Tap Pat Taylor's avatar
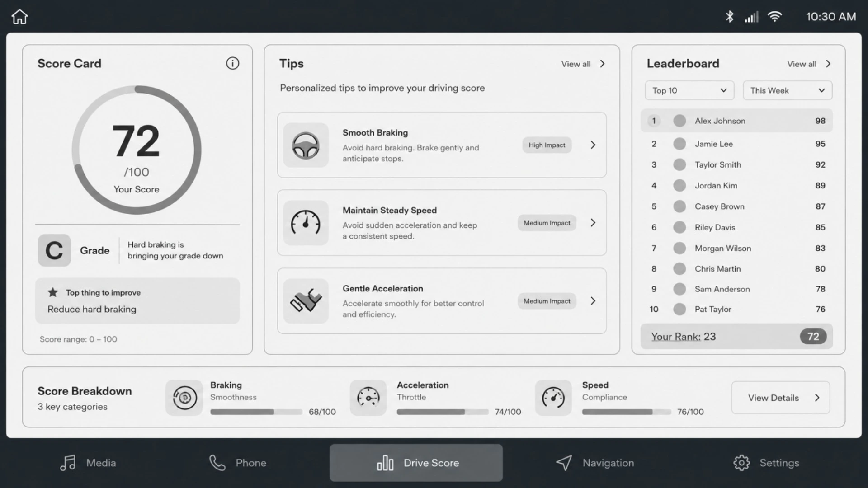868x488 pixels. coord(679,309)
